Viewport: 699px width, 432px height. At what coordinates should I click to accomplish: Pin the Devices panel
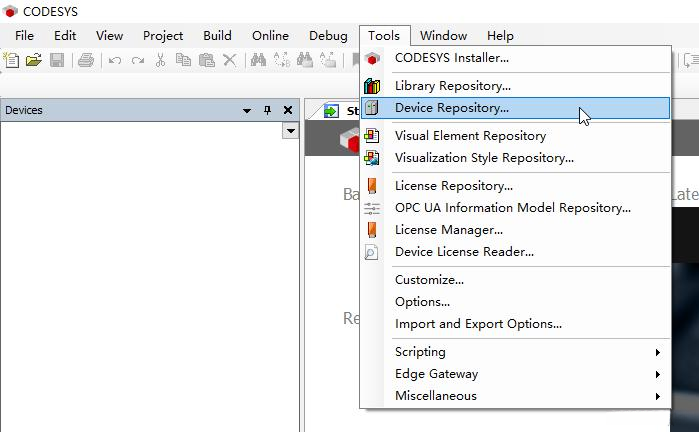coord(267,110)
